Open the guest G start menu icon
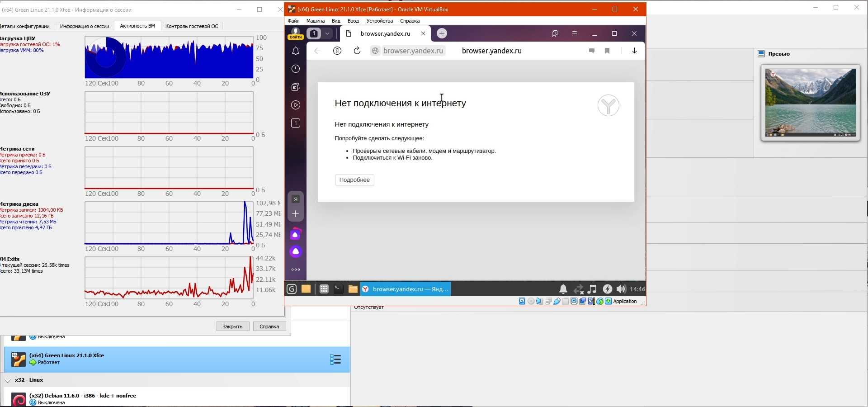Viewport: 868px width, 407px height. (292, 289)
